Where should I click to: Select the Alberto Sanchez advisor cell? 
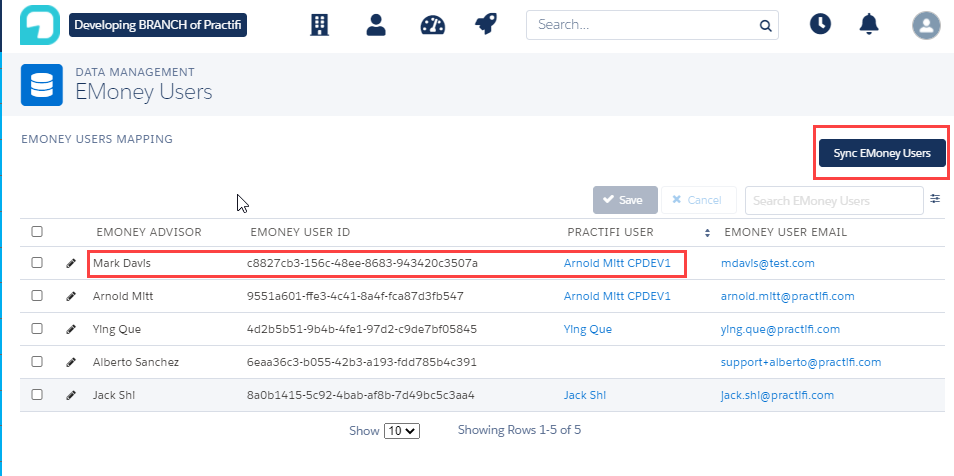tap(136, 362)
